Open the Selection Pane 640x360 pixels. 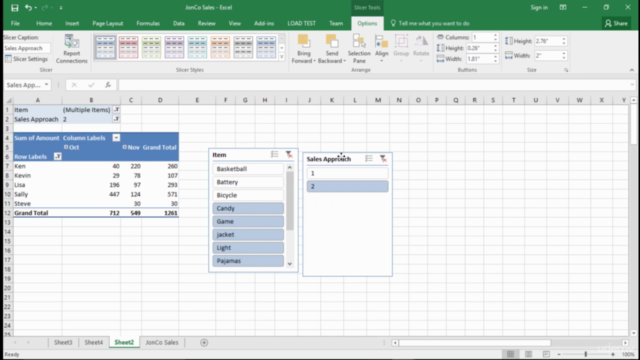coord(359,49)
